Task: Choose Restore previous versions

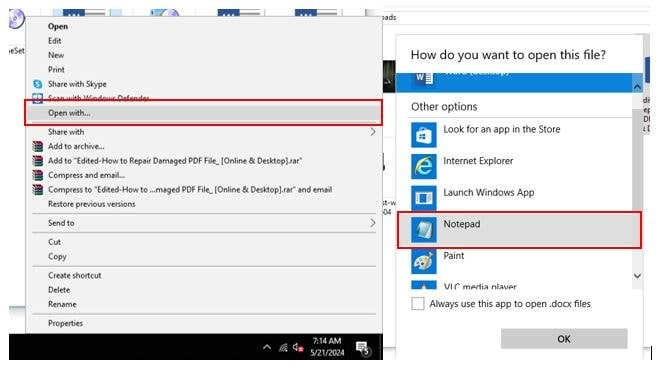Action: click(92, 204)
